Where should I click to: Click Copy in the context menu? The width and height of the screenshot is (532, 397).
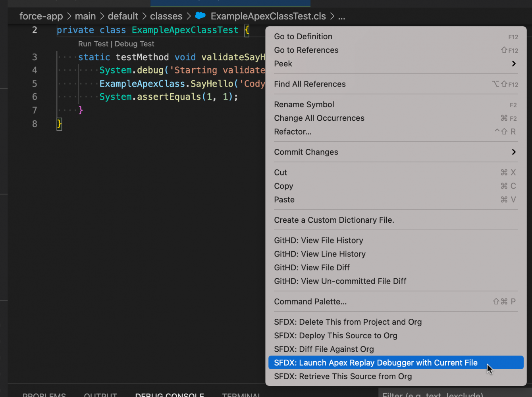coord(396,186)
